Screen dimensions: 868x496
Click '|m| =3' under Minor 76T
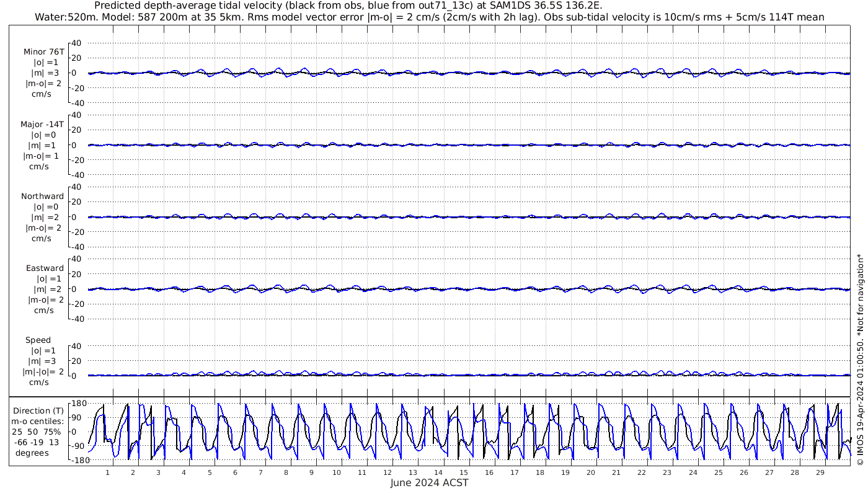tap(46, 73)
